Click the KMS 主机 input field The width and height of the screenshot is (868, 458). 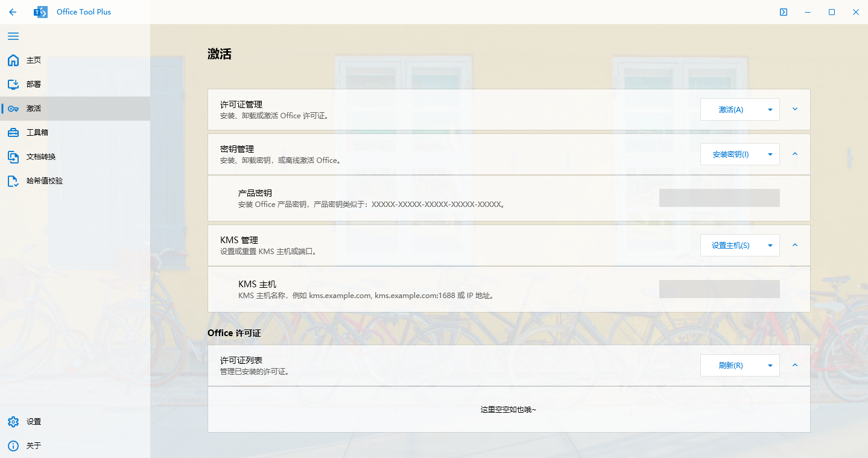(720, 289)
